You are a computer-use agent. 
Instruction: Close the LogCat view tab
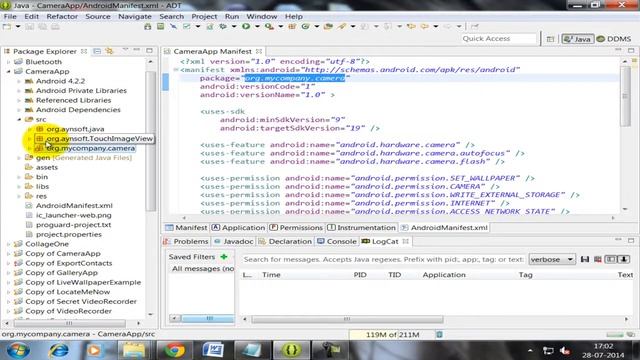click(406, 242)
